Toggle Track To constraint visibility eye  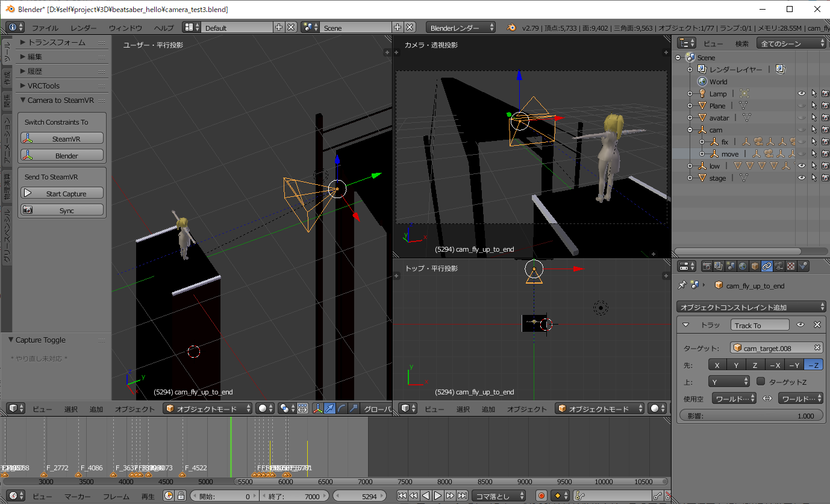tap(800, 325)
